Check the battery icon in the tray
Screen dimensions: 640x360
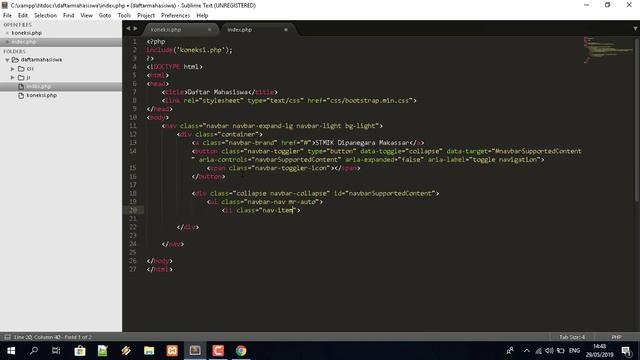click(561, 351)
